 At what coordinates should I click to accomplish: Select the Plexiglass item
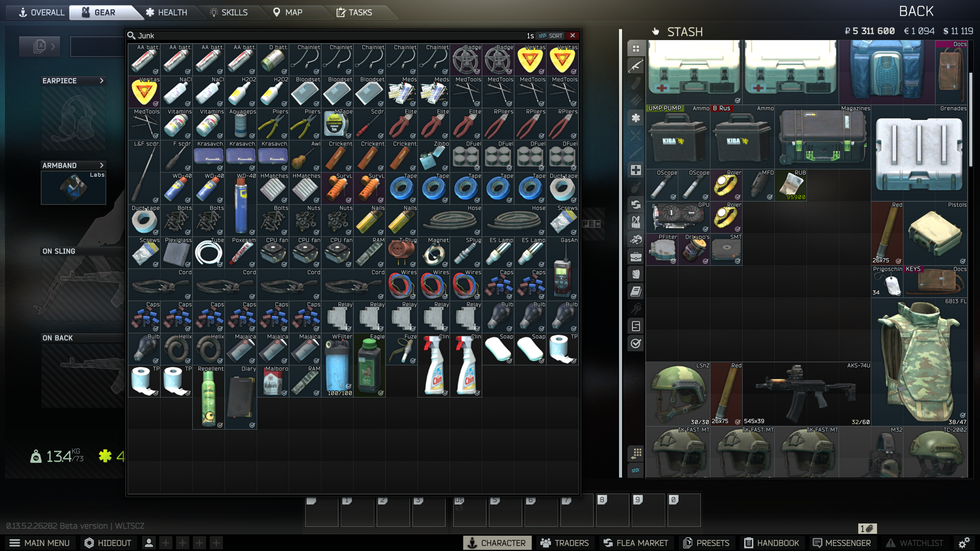click(176, 253)
